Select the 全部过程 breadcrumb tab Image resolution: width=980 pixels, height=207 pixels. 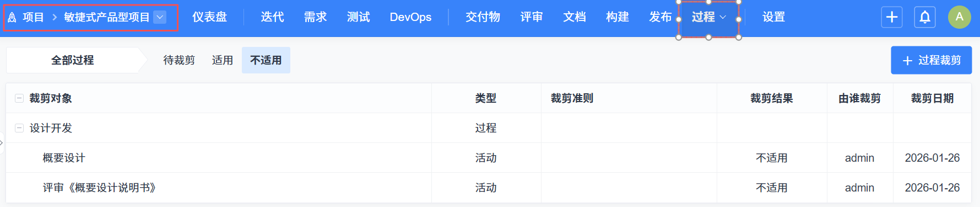pos(73,60)
